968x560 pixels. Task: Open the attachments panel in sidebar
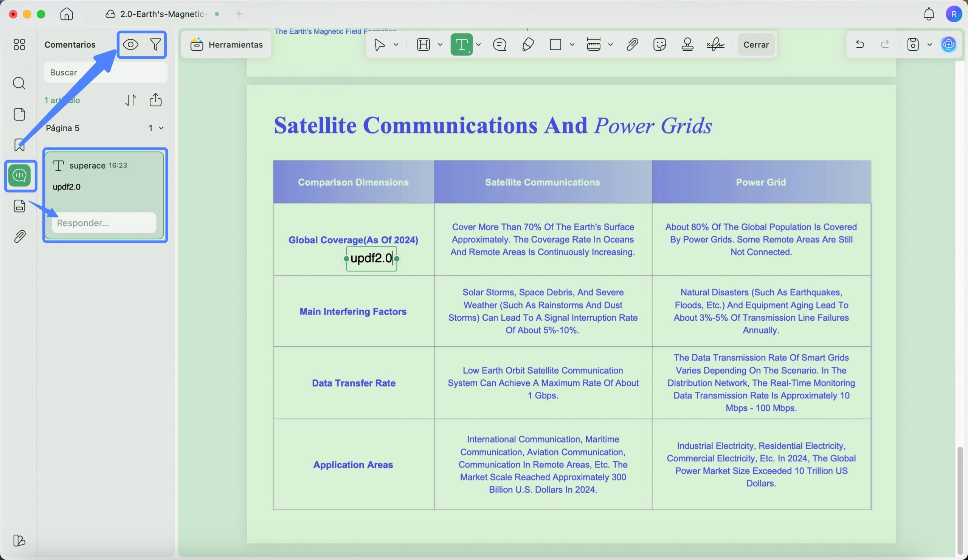19,236
